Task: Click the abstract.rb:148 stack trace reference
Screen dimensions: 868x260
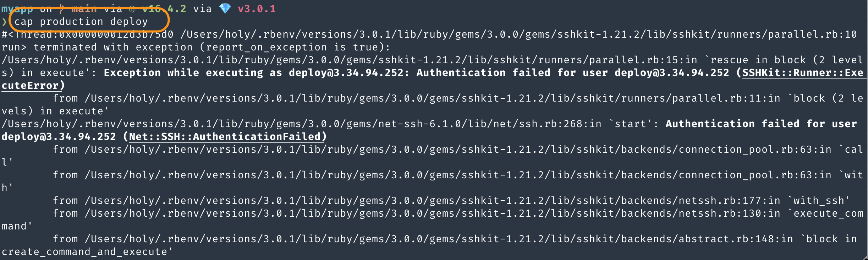Action: pyautogui.click(x=726, y=239)
